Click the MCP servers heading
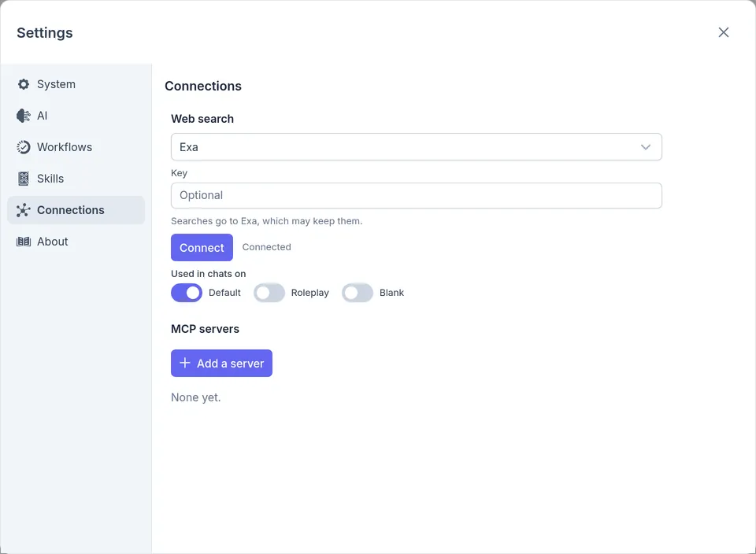This screenshot has width=756, height=554. 205,329
